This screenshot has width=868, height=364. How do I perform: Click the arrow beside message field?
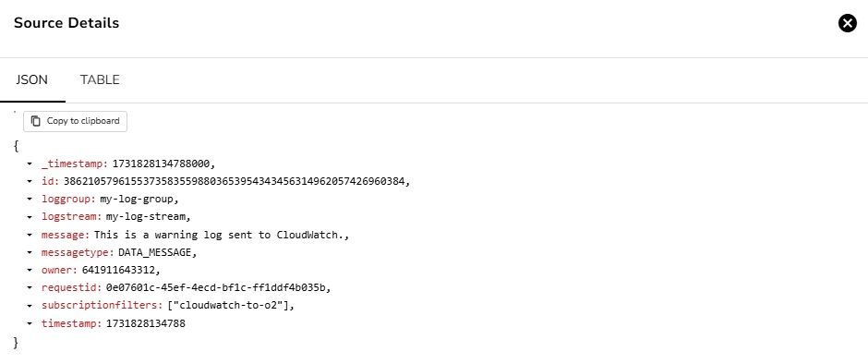pos(30,235)
